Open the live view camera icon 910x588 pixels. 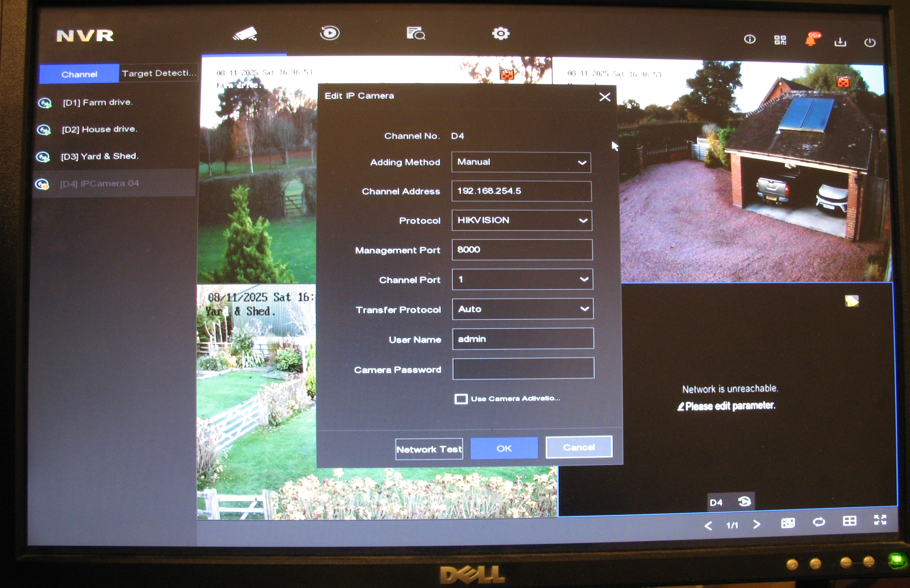click(245, 34)
